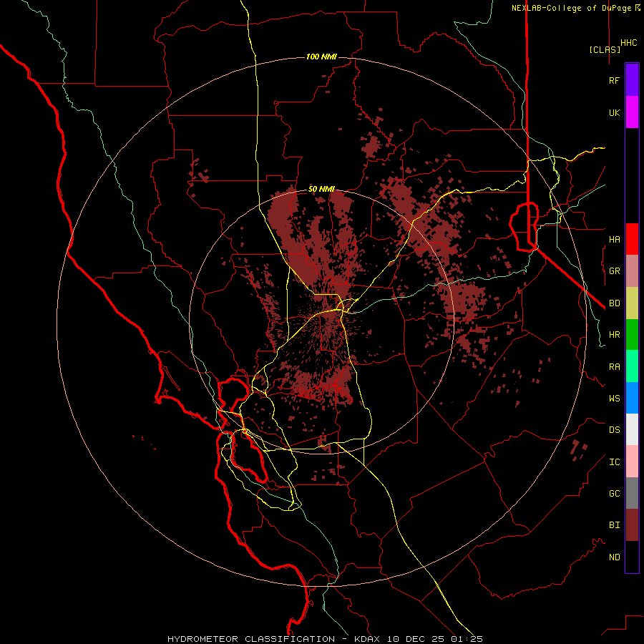
Task: Click the [CLAS] units label
Action: coord(605,49)
